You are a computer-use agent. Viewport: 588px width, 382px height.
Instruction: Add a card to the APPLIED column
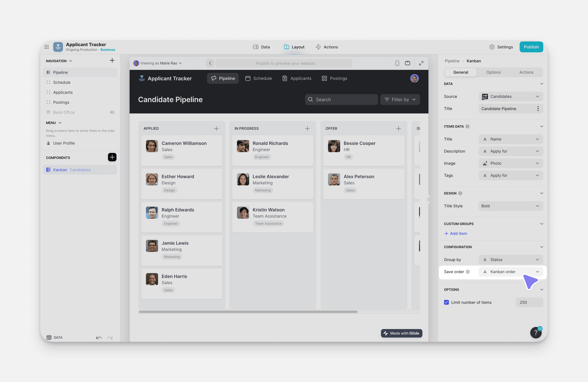[216, 128]
